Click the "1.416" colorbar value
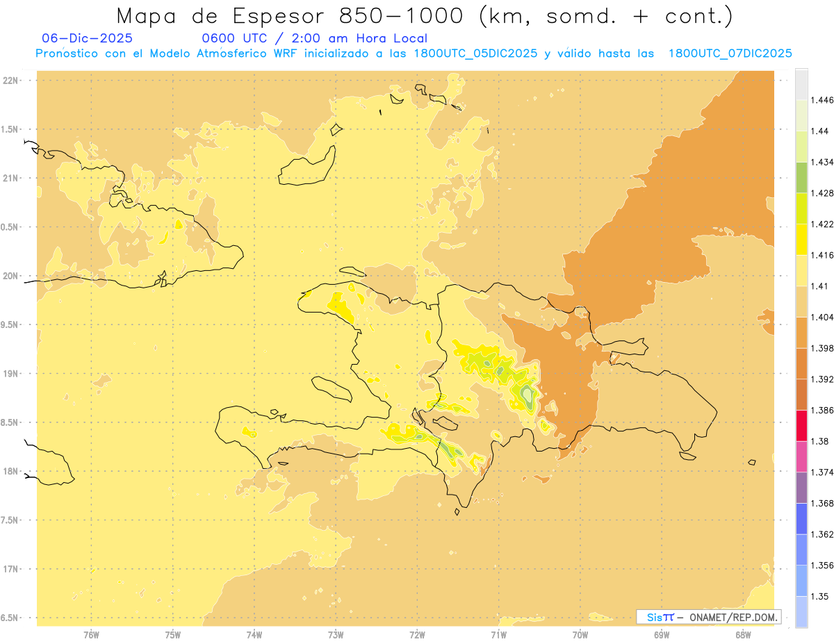Viewport: 834px width, 644px height. [824, 255]
